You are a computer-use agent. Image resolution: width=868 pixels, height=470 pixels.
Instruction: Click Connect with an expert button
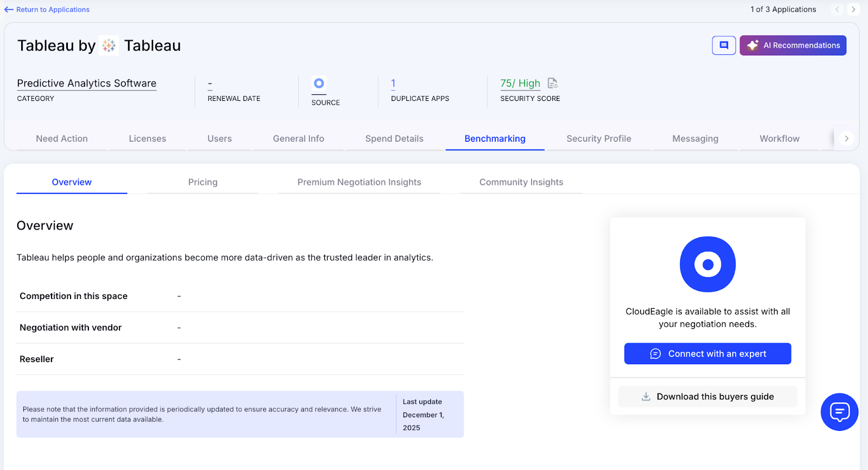pos(707,354)
